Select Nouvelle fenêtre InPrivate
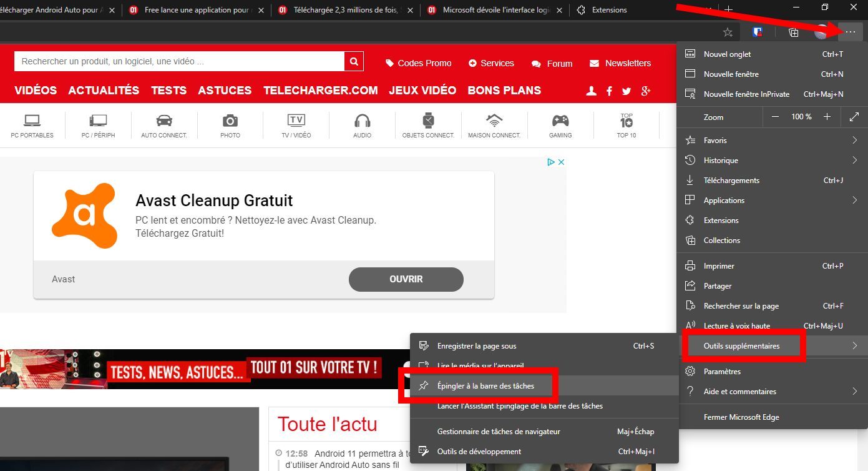The width and height of the screenshot is (868, 471). pos(772,94)
